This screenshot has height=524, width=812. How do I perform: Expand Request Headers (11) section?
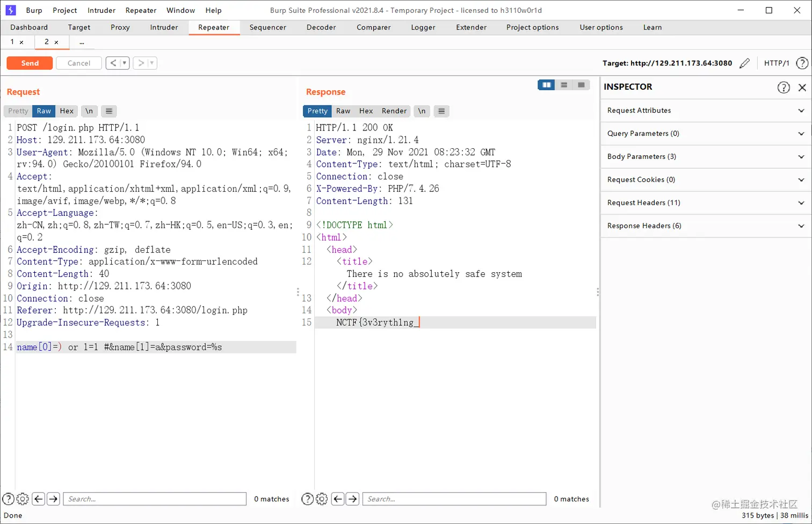point(706,203)
